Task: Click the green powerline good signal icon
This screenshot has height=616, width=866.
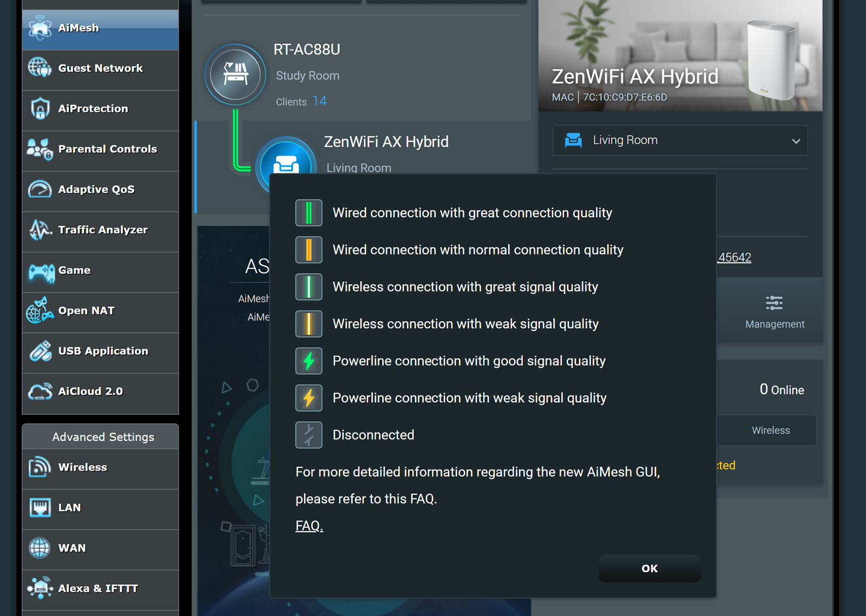Action: (x=309, y=361)
